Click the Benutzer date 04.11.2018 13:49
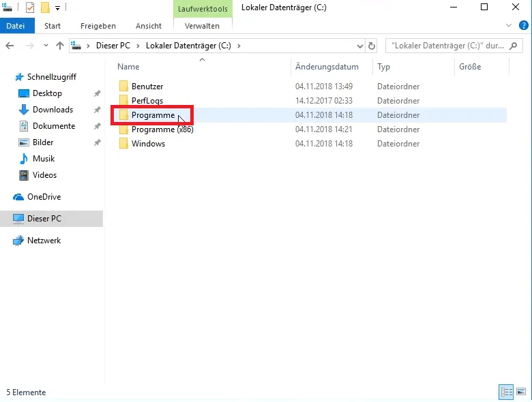Screen dimensions: 532x402 [x=324, y=87]
